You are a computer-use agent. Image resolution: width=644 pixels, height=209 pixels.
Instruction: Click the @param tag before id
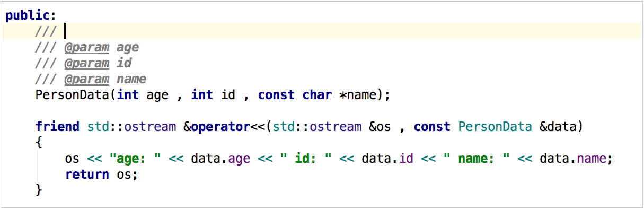click(x=87, y=63)
